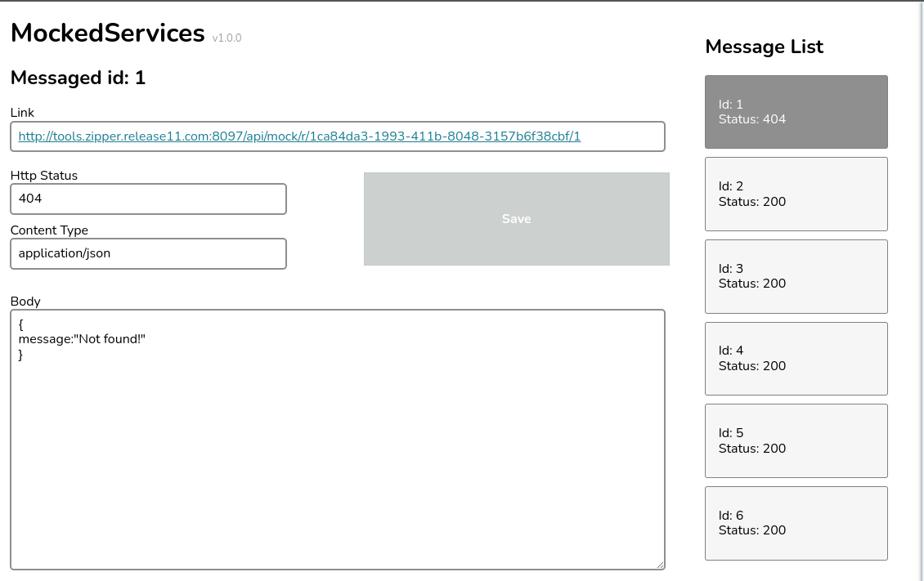Select message Id: 5 from the list
This screenshot has height=581, width=924.
pyautogui.click(x=796, y=440)
